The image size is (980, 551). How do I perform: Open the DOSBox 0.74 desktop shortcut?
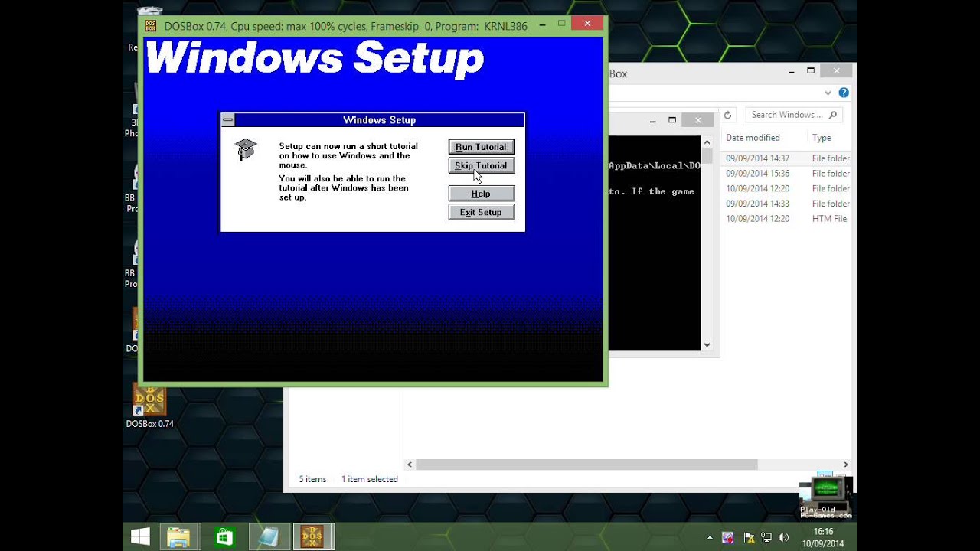click(150, 406)
